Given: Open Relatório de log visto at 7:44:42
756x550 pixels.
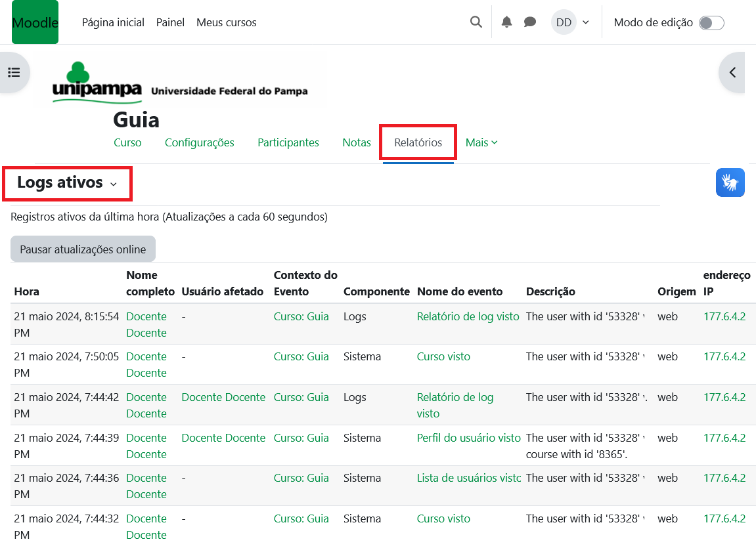Looking at the screenshot, I should (x=455, y=405).
